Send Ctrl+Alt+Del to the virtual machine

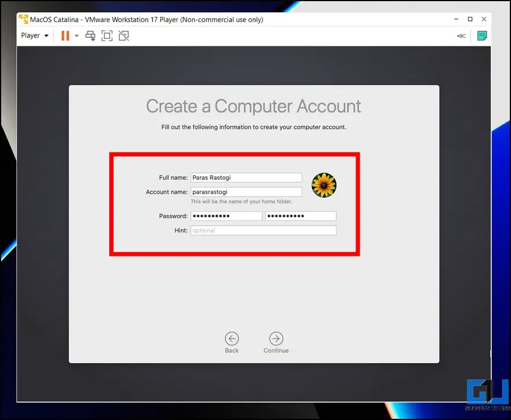[90, 36]
